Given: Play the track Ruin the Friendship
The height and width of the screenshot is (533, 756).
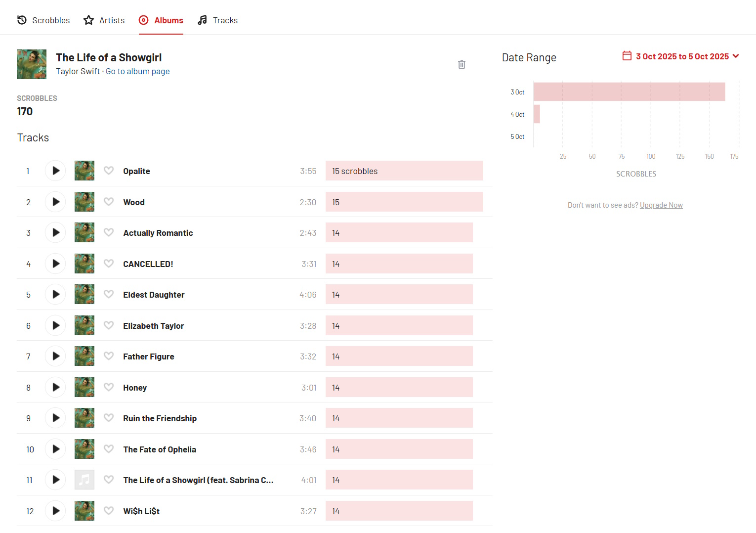Looking at the screenshot, I should (55, 418).
